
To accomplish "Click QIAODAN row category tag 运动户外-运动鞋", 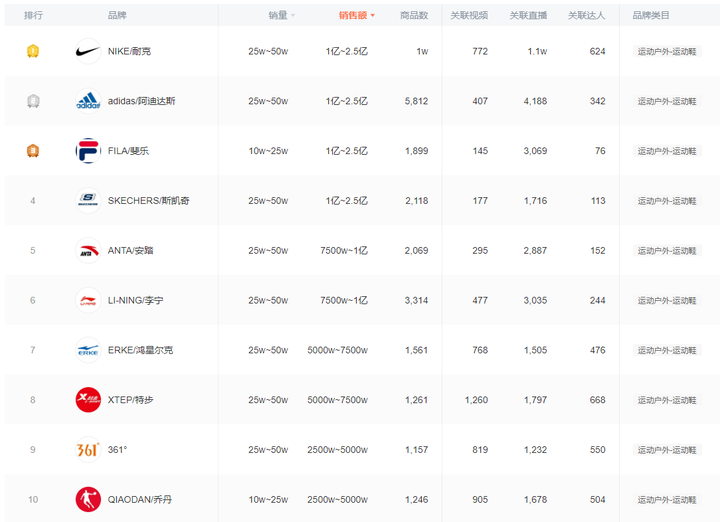I will [x=667, y=500].
